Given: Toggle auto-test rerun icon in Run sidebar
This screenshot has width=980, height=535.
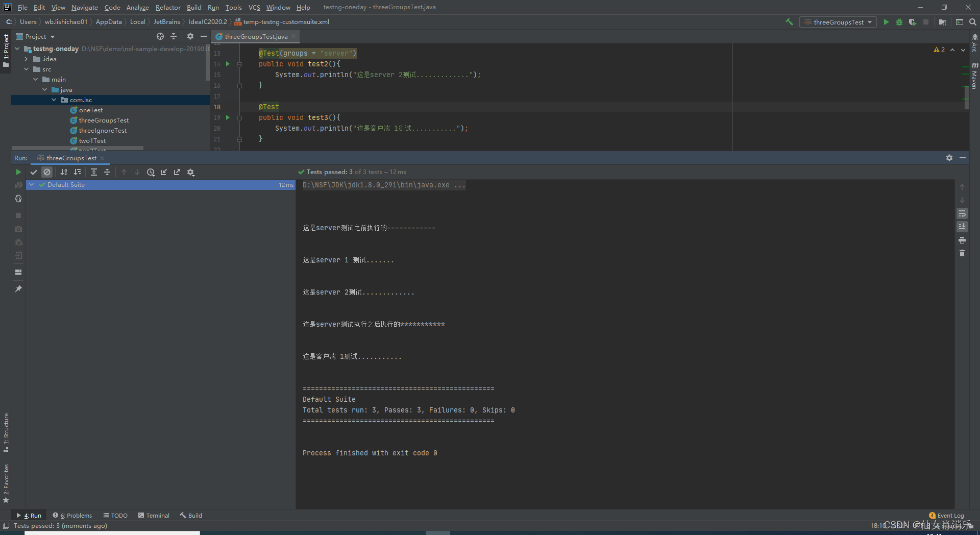Looking at the screenshot, I should click(18, 199).
